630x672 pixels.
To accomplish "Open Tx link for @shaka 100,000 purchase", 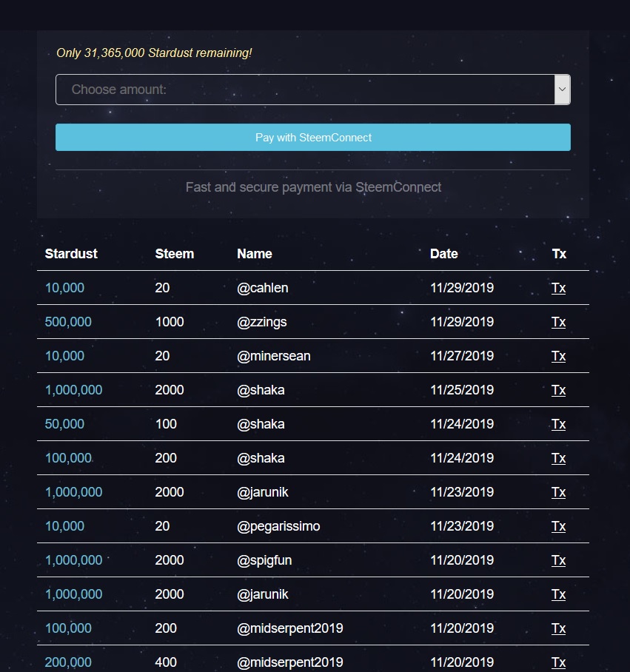I will (x=558, y=457).
